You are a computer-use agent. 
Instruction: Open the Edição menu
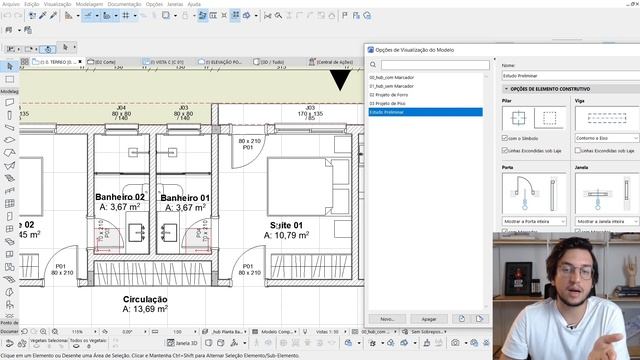[x=31, y=4]
